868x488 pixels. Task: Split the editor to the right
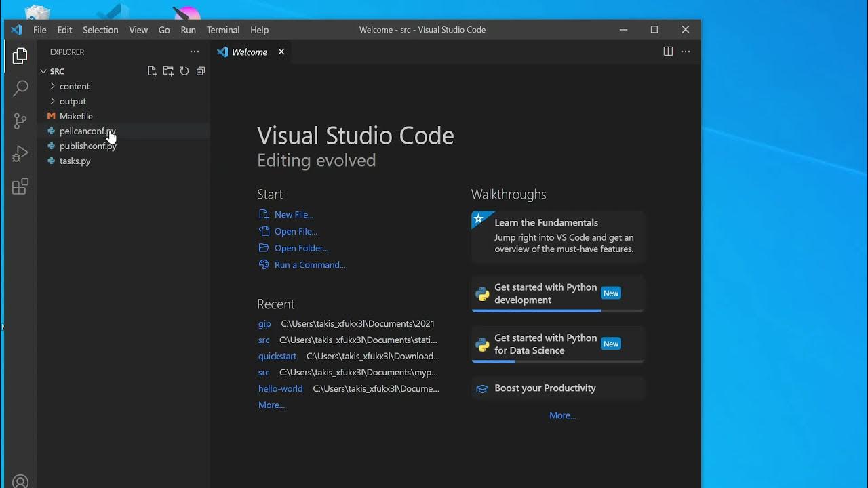pyautogui.click(x=668, y=52)
